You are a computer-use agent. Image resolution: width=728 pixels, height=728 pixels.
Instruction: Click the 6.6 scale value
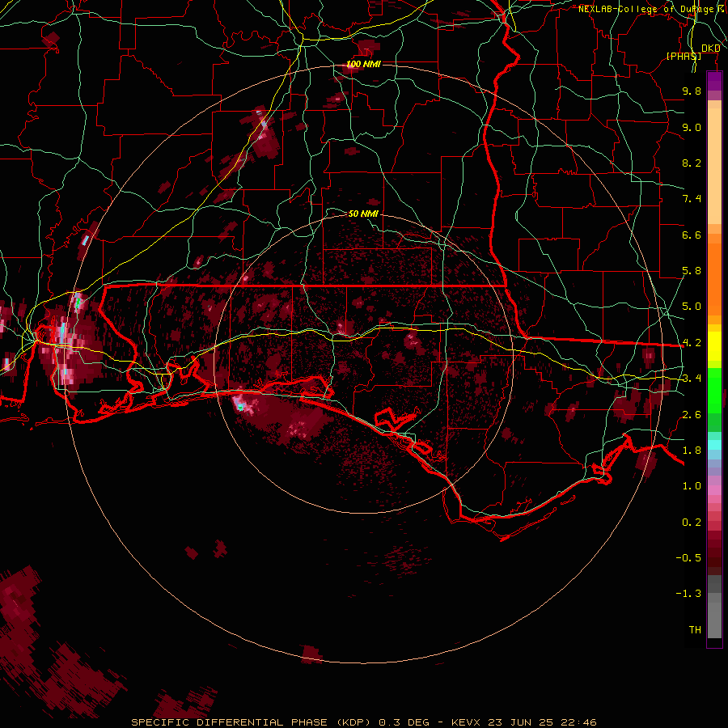coord(692,235)
